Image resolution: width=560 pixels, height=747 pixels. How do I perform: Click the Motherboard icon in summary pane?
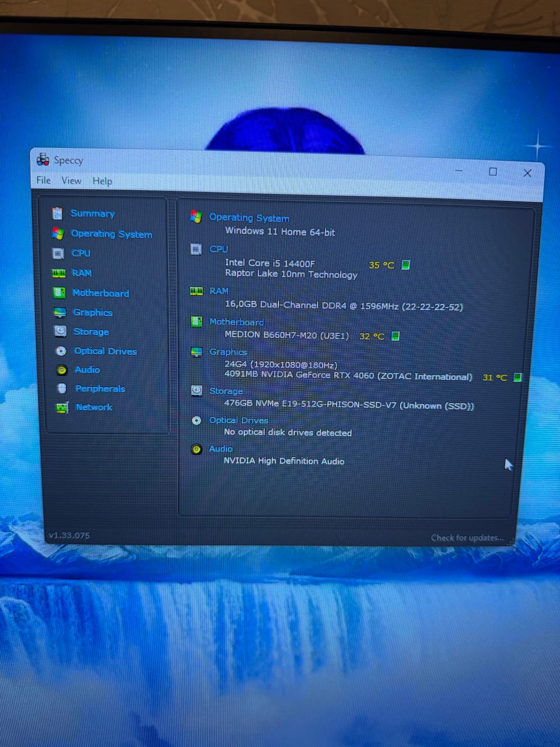coord(197,322)
